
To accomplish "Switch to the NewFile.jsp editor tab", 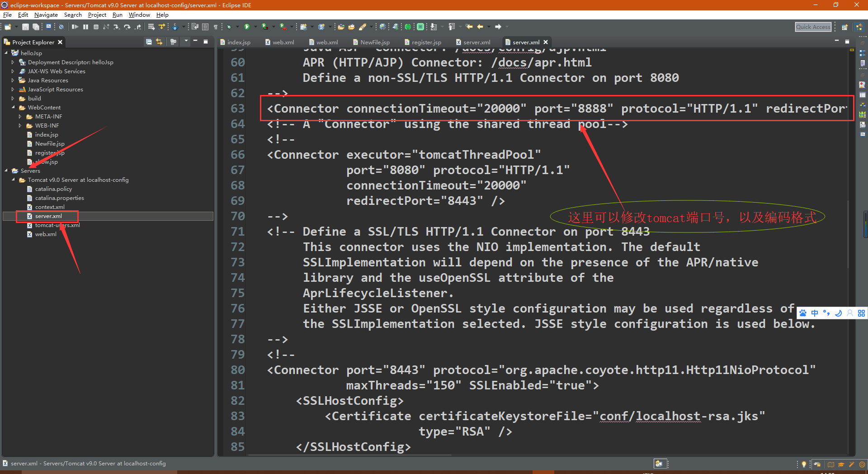I will pyautogui.click(x=371, y=42).
